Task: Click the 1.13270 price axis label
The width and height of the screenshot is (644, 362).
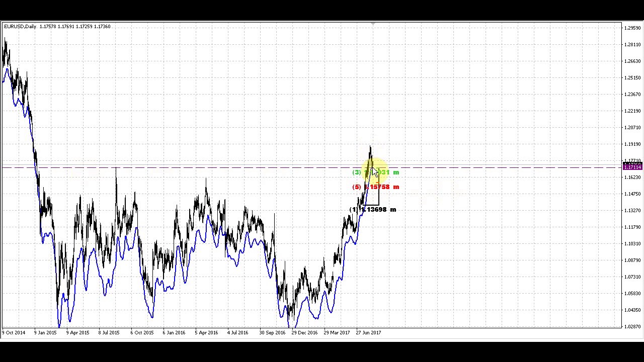Action: pos(632,211)
